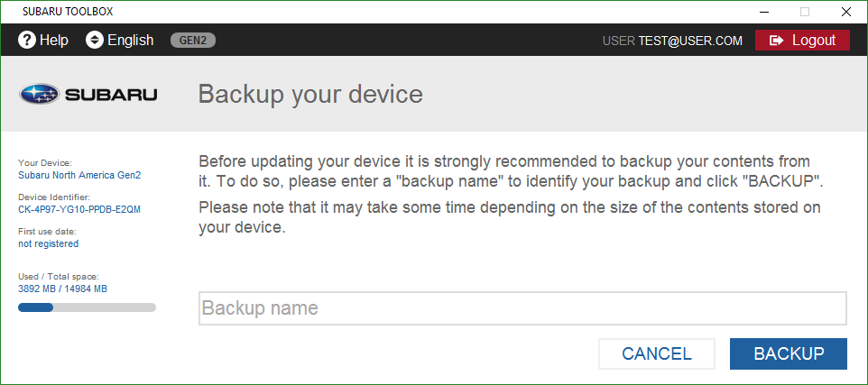The image size is (868, 385).
Task: Open the English language dropdown
Action: [120, 40]
